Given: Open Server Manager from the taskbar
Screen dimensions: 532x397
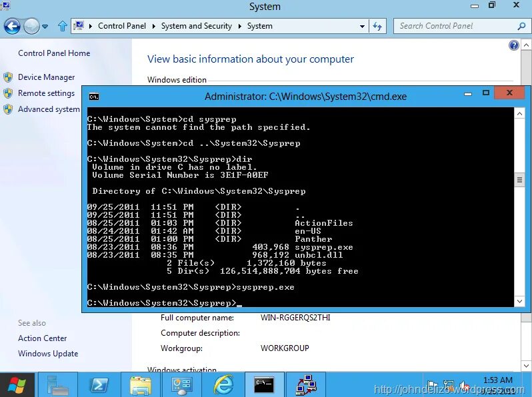Looking at the screenshot, I should (57, 385).
